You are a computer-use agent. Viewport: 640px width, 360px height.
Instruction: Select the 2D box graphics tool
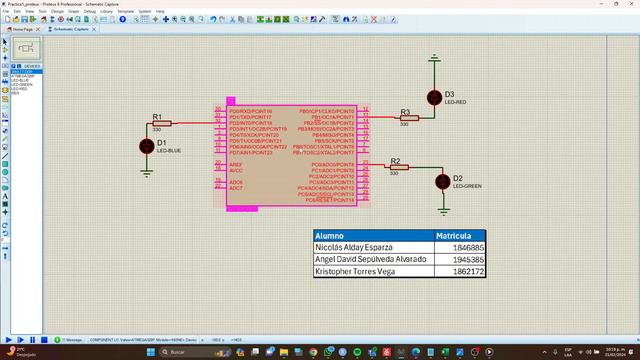(x=5, y=164)
